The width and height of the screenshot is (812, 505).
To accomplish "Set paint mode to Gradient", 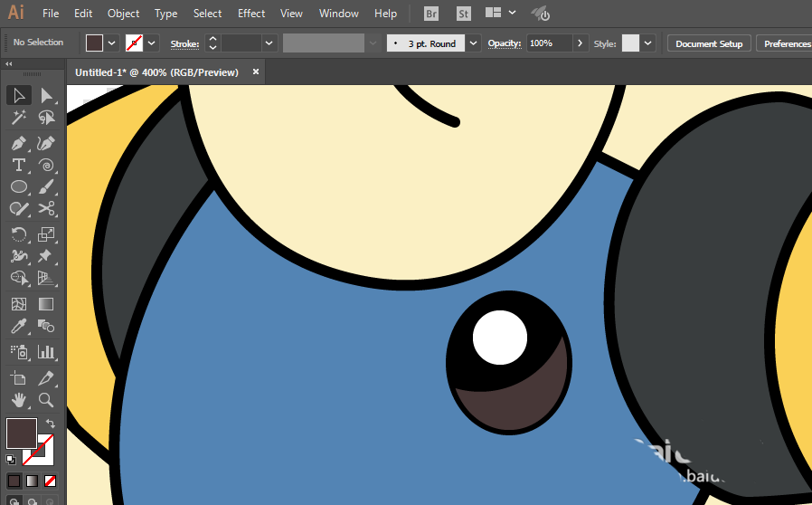I will (x=33, y=481).
